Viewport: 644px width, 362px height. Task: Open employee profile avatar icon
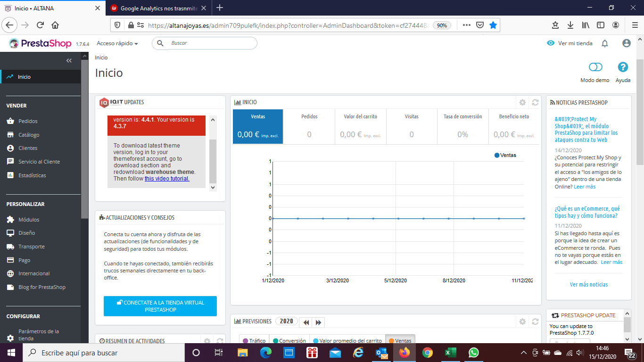pos(627,43)
